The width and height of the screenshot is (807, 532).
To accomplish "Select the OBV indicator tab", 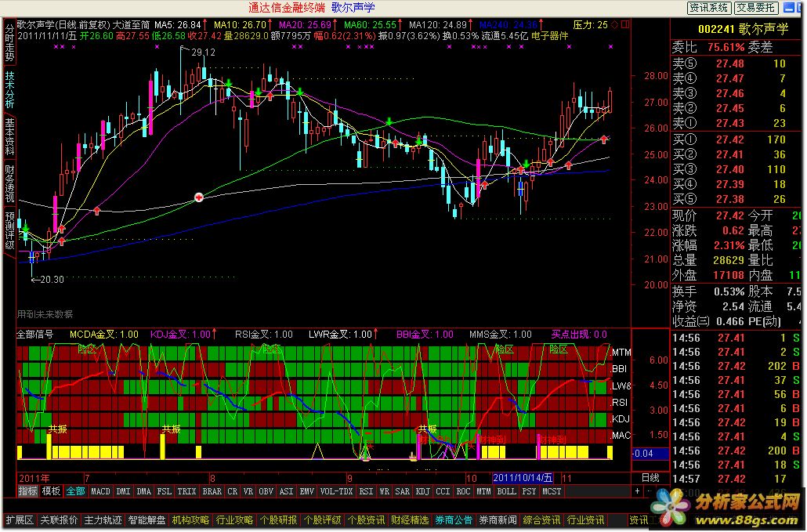I will click(x=266, y=491).
